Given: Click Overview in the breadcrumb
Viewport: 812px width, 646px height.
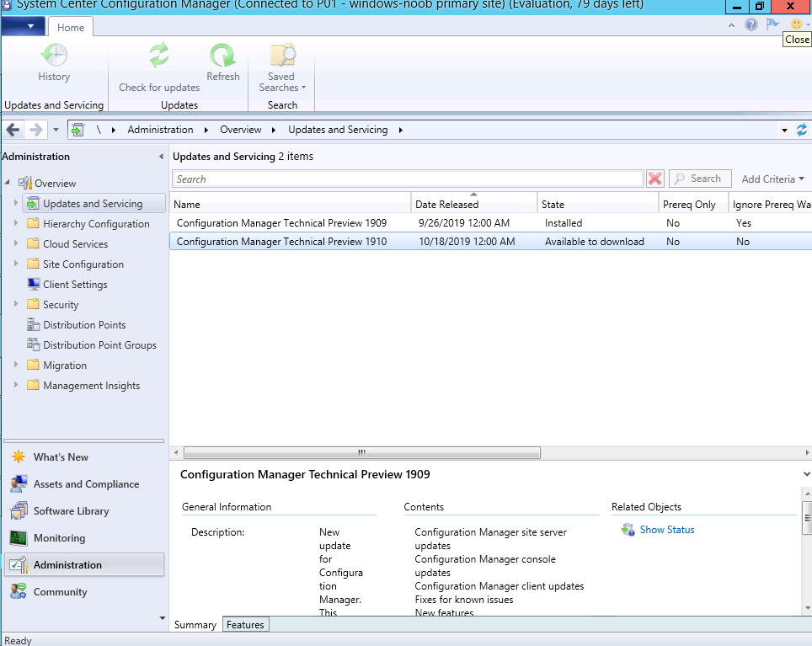Looking at the screenshot, I should point(241,130).
